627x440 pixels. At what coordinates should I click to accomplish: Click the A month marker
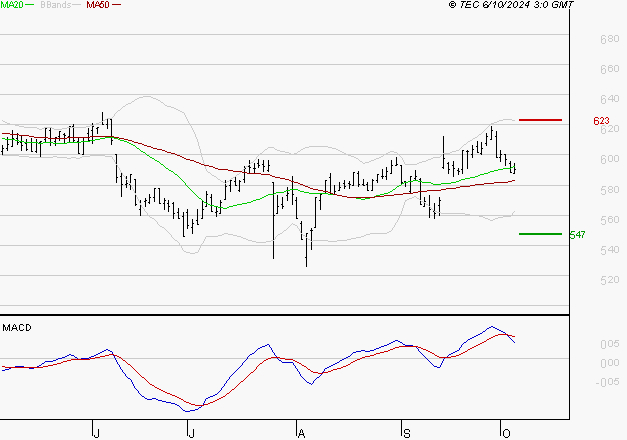302,434
